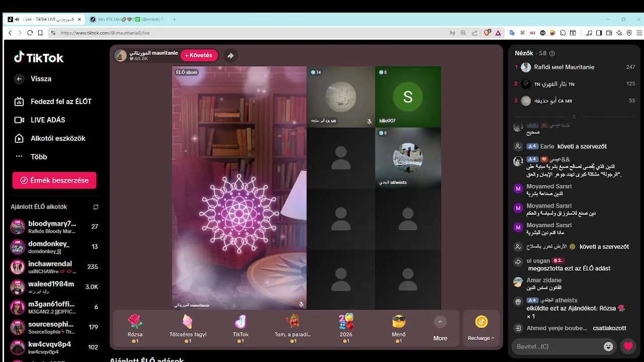644x362 pixels.
Task: Click the Nézők info question mark icon
Action: 552,53
